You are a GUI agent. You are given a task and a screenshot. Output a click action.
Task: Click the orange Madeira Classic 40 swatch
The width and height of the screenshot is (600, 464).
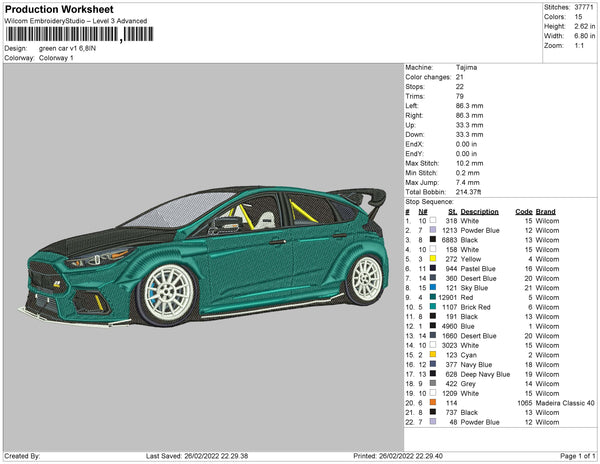pos(432,402)
